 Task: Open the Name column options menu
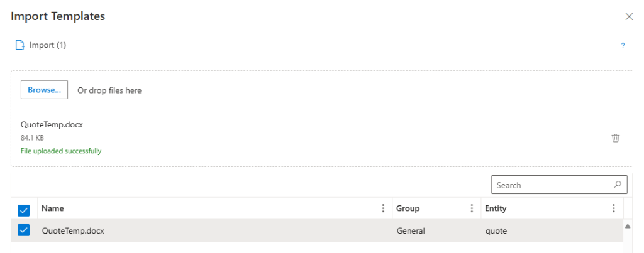(x=383, y=208)
